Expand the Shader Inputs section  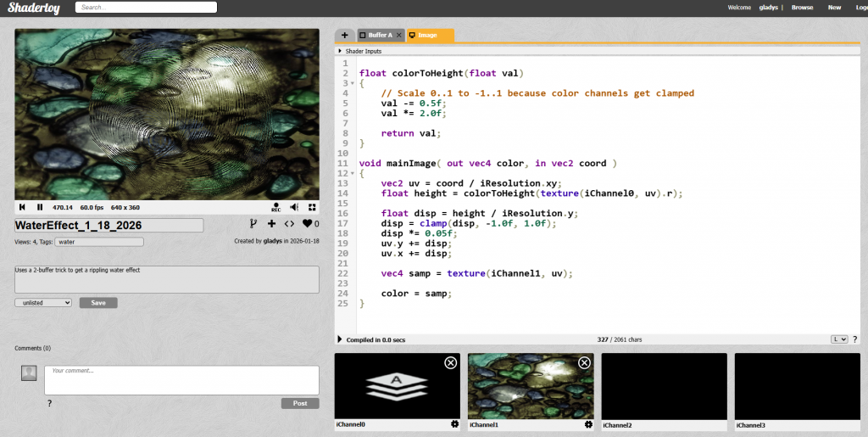click(341, 52)
